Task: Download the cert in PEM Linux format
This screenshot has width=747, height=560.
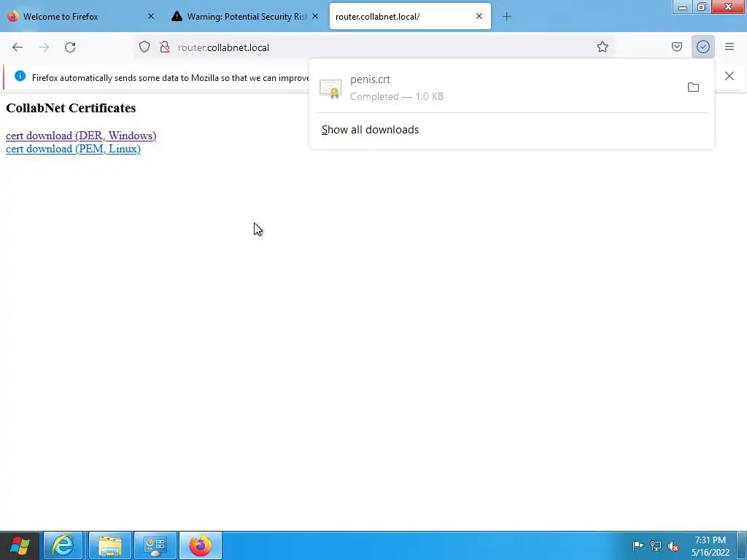Action: pyautogui.click(x=74, y=149)
